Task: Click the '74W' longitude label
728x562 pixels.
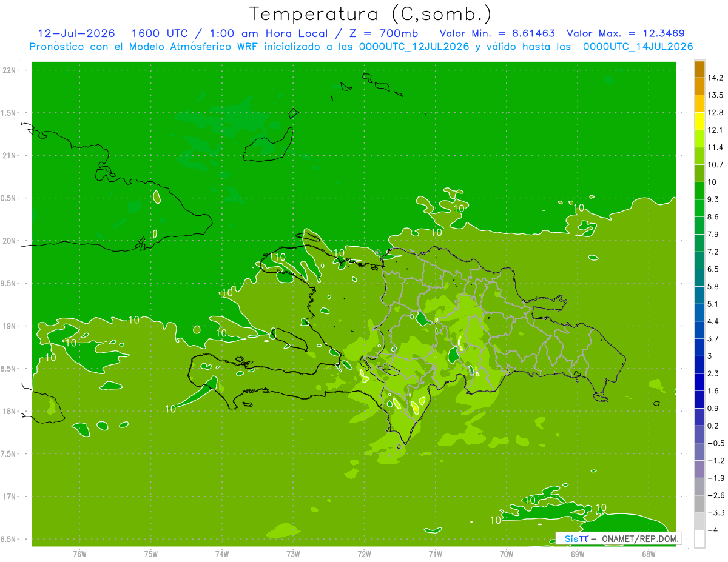Action: pos(222,554)
